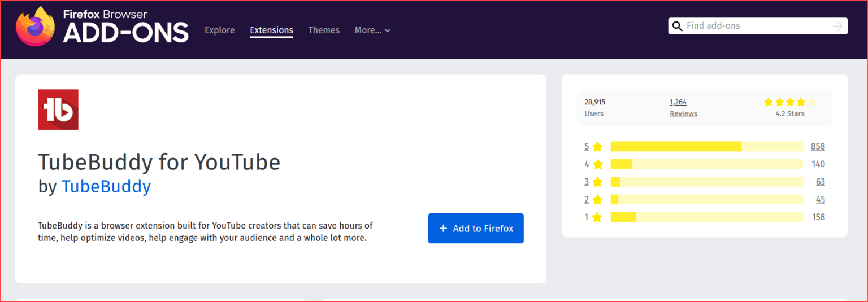Click the Firefox Browser Add-ons logo
The width and height of the screenshot is (868, 302).
pos(102,26)
